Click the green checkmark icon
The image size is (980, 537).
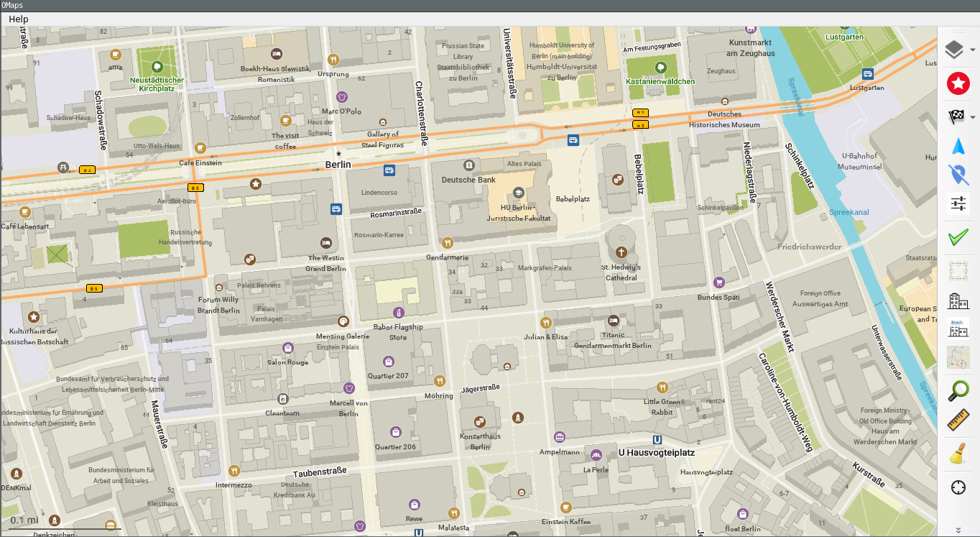(958, 237)
